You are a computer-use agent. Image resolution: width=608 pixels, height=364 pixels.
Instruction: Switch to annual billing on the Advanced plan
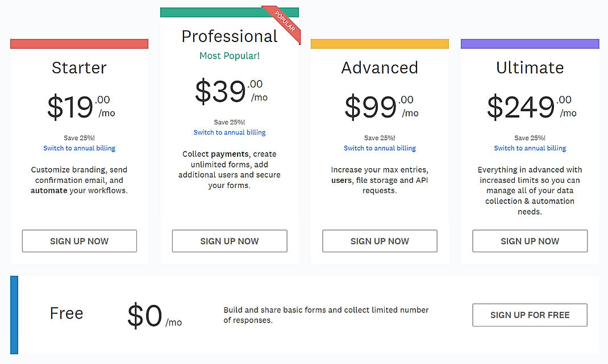pos(379,148)
